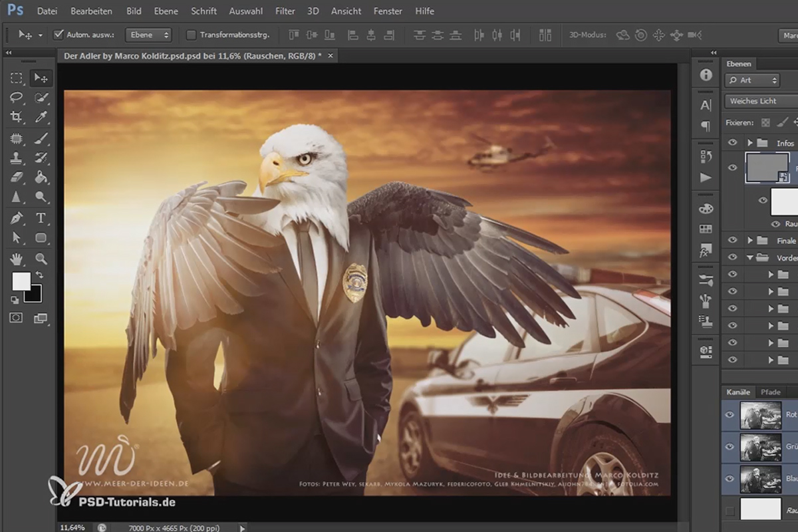The width and height of the screenshot is (798, 532).
Task: Select the Crop tool
Action: point(17,118)
